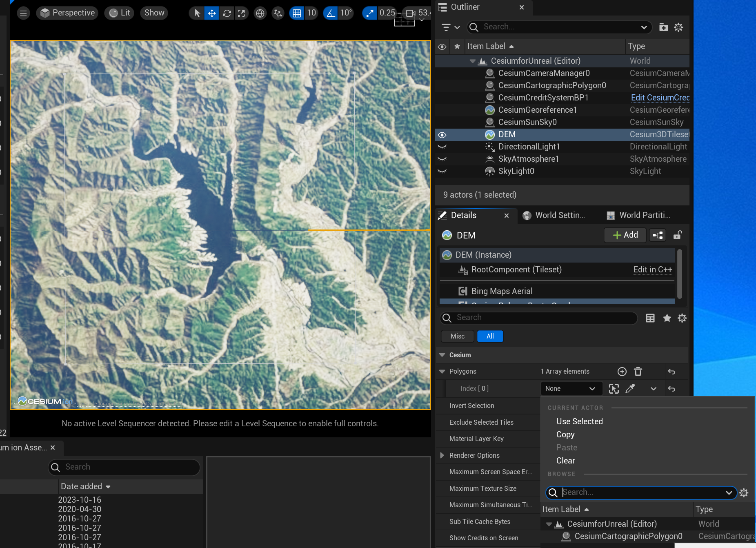Choose Clear in the actor menu
The height and width of the screenshot is (548, 756).
click(565, 461)
